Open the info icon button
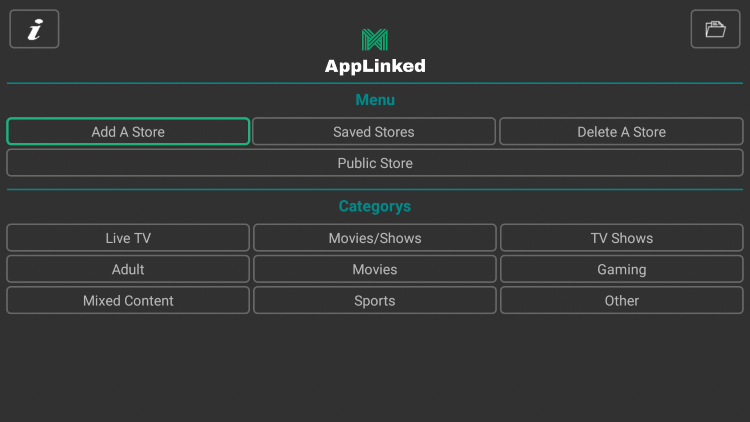The image size is (750, 422). [x=34, y=29]
